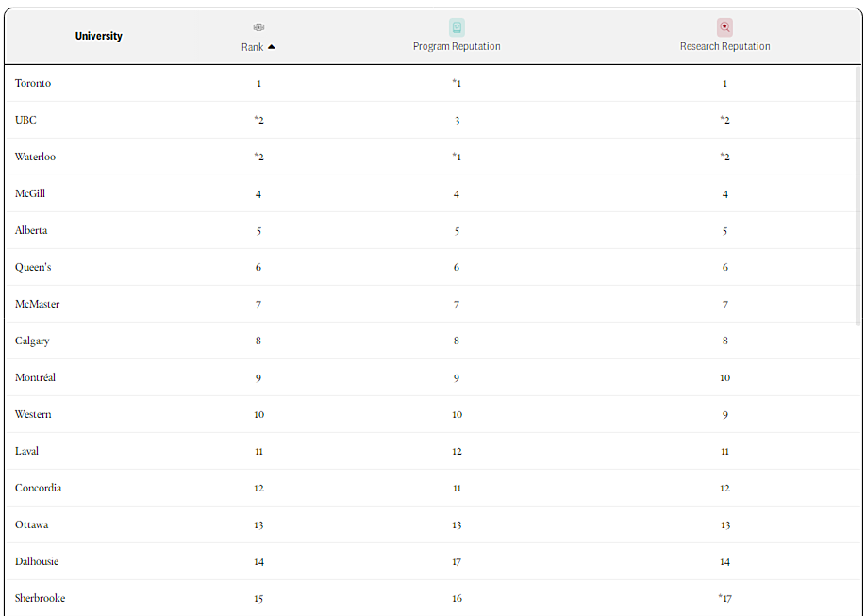The image size is (866, 616).
Task: Click Queen's Rank value 6
Action: click(258, 267)
